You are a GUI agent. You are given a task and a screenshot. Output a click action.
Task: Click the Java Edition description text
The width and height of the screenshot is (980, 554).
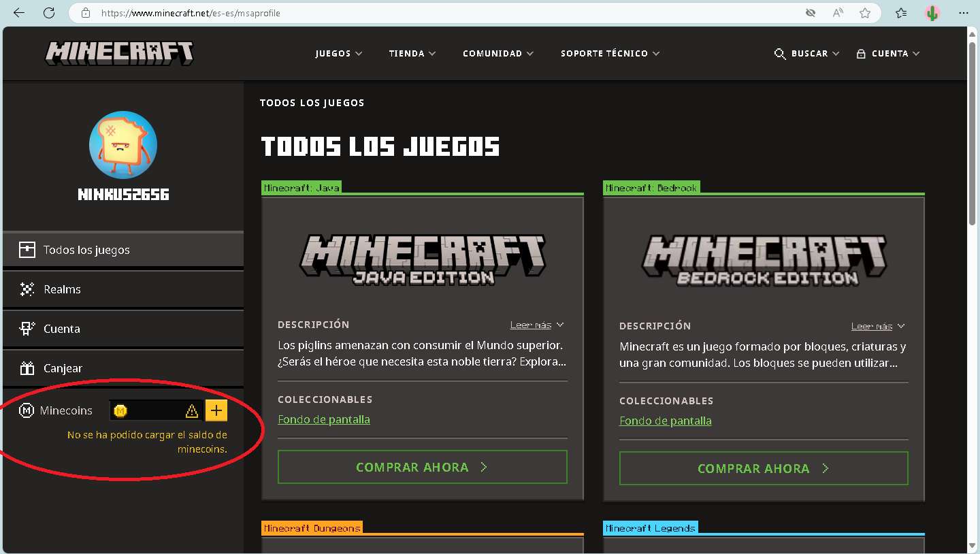pos(423,354)
